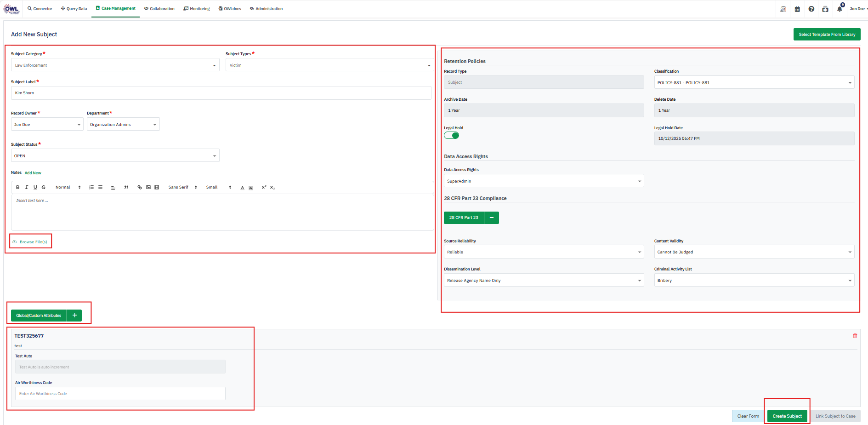This screenshot has height=425, width=868.
Task: Insert a link using the Notes toolbar
Action: (140, 187)
